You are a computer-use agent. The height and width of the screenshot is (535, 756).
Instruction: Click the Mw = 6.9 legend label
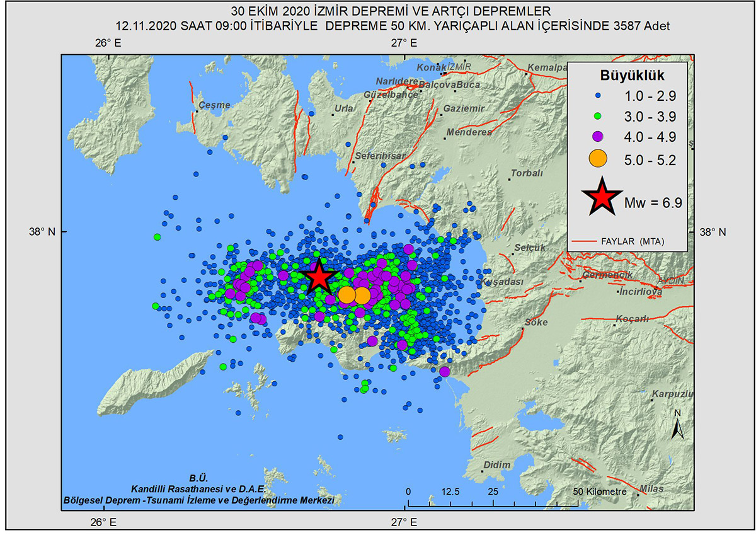point(653,202)
